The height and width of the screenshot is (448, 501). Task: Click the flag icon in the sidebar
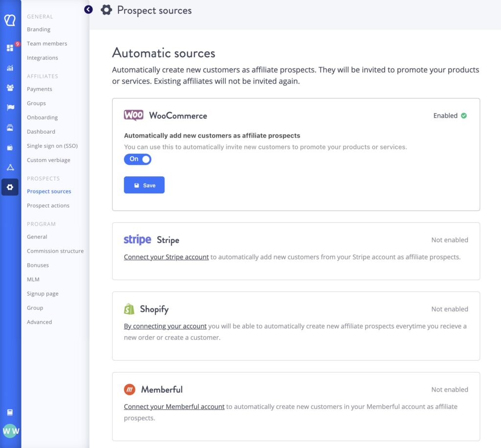10,107
